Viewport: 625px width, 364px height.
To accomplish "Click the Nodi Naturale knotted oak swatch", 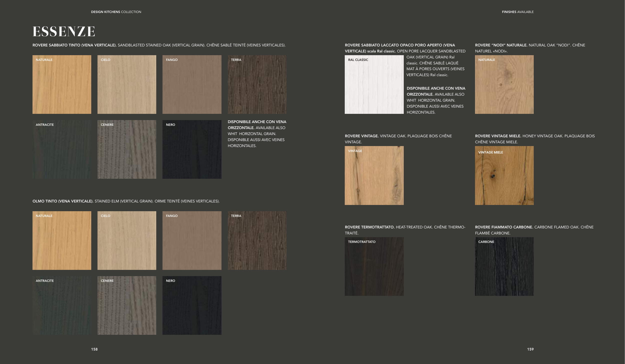I will pos(504,84).
